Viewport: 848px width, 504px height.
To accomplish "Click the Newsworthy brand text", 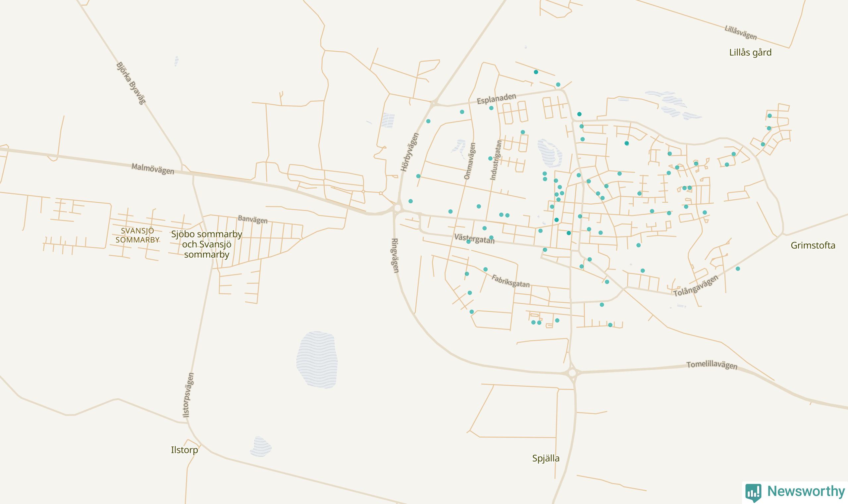I will point(806,491).
